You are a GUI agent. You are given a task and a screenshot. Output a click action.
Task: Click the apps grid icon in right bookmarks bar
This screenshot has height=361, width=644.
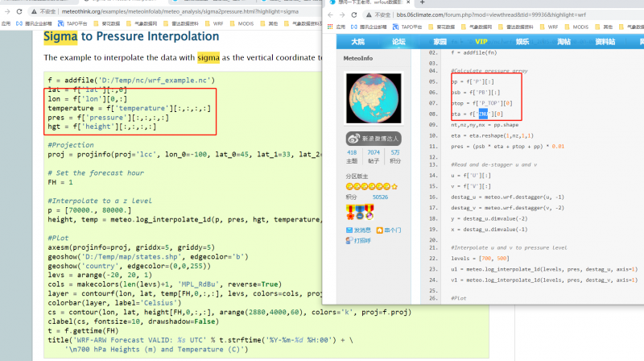click(332, 25)
